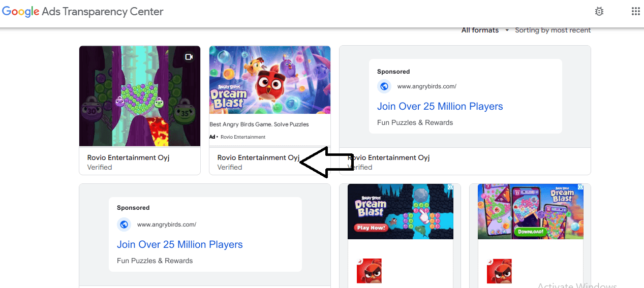This screenshot has height=288, width=644.
Task: Click Rovio Entertainment Oyj under Dream Blast image ad
Action: tap(258, 157)
